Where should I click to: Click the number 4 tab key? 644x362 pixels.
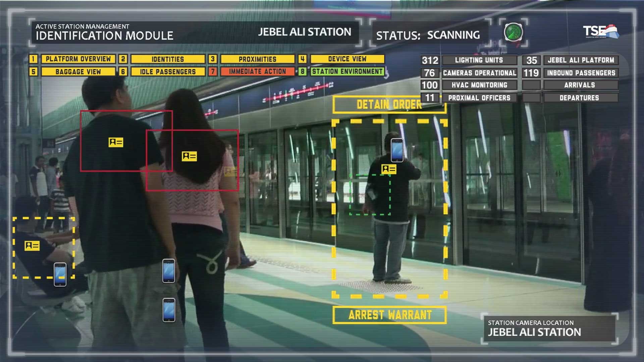point(303,59)
